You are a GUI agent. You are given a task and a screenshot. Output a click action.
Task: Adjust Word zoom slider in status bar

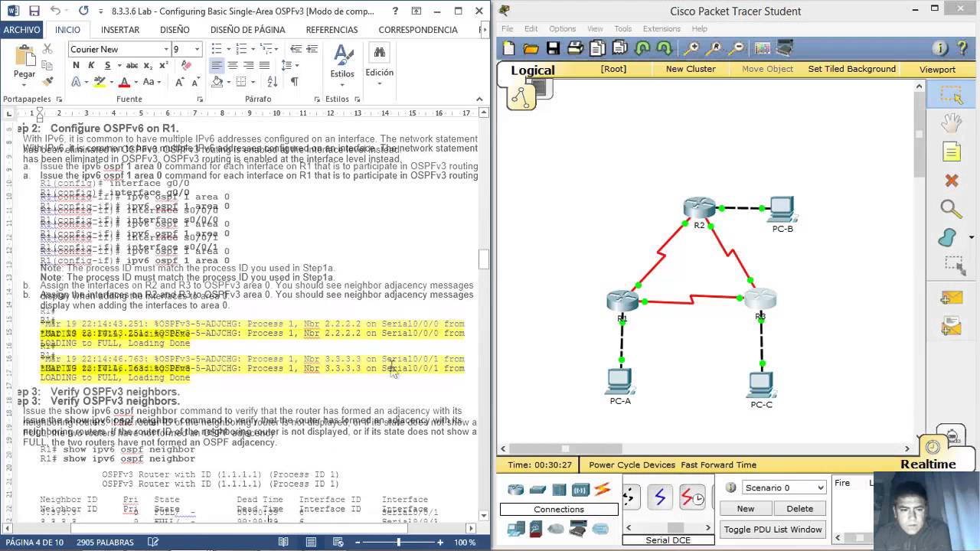coord(398,542)
